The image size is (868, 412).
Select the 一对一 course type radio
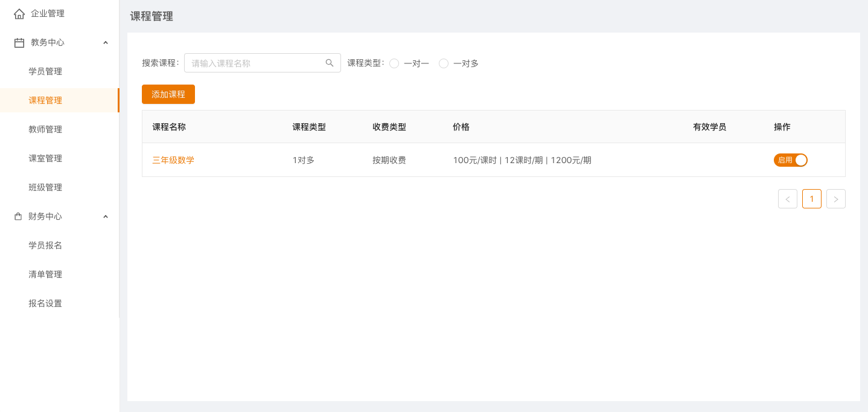coord(394,63)
